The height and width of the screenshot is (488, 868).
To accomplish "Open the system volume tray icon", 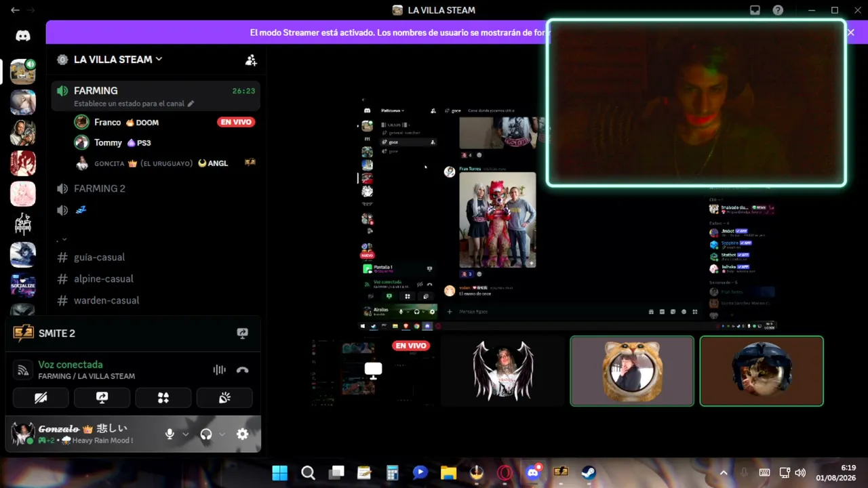I will (800, 473).
